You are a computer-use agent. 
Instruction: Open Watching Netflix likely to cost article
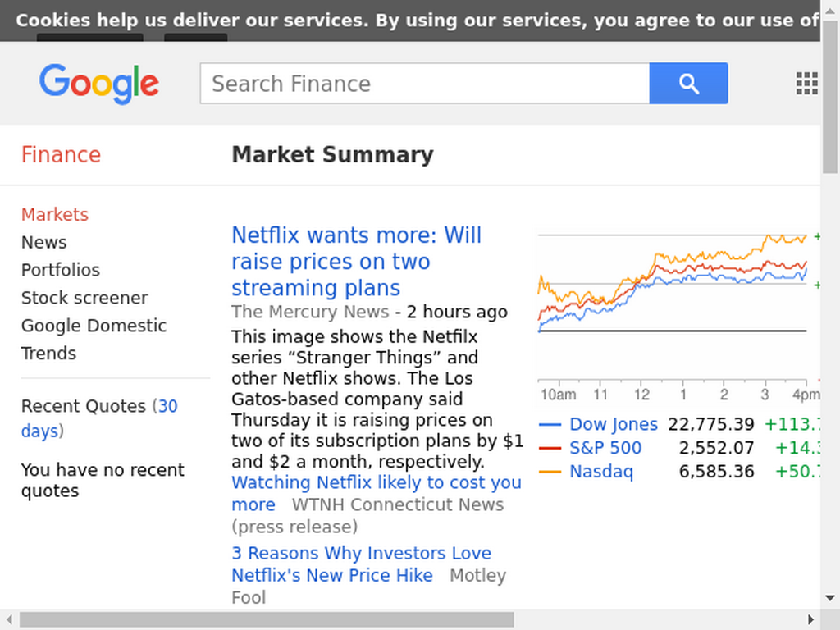376,493
